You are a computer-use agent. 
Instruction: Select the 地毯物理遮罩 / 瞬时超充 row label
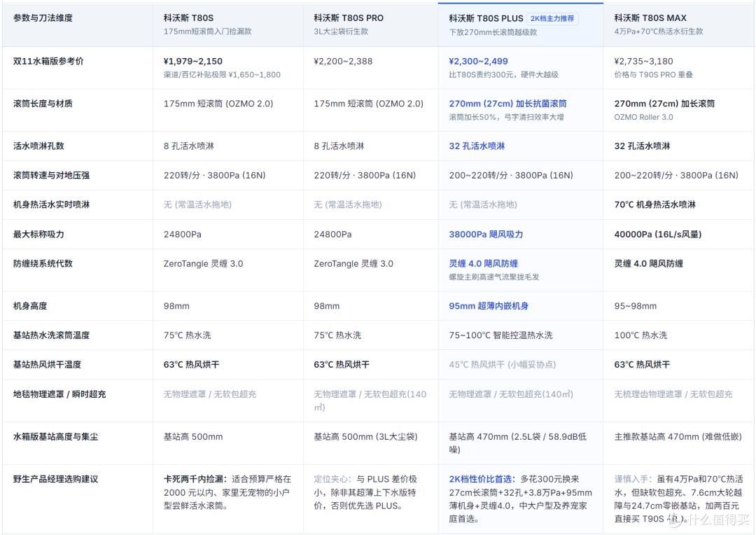tap(59, 394)
